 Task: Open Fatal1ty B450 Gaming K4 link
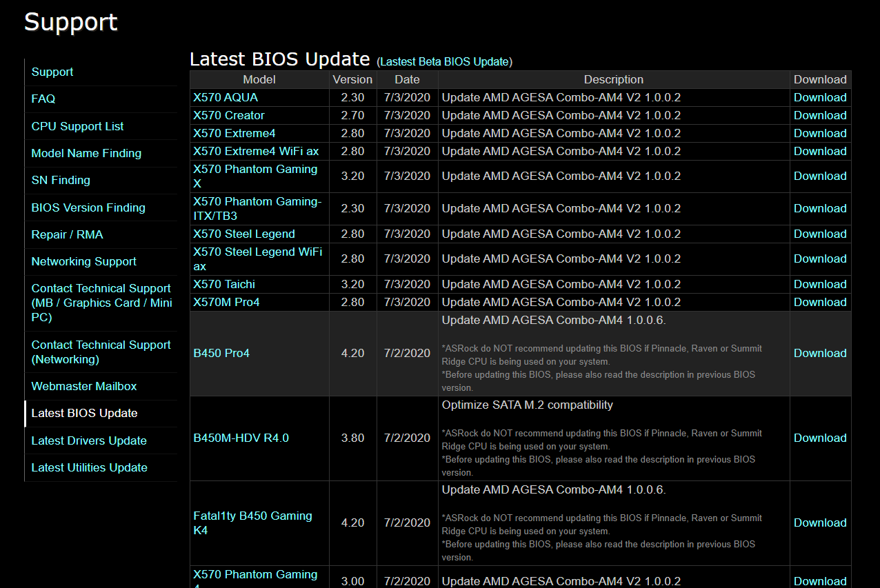pyautogui.click(x=252, y=523)
